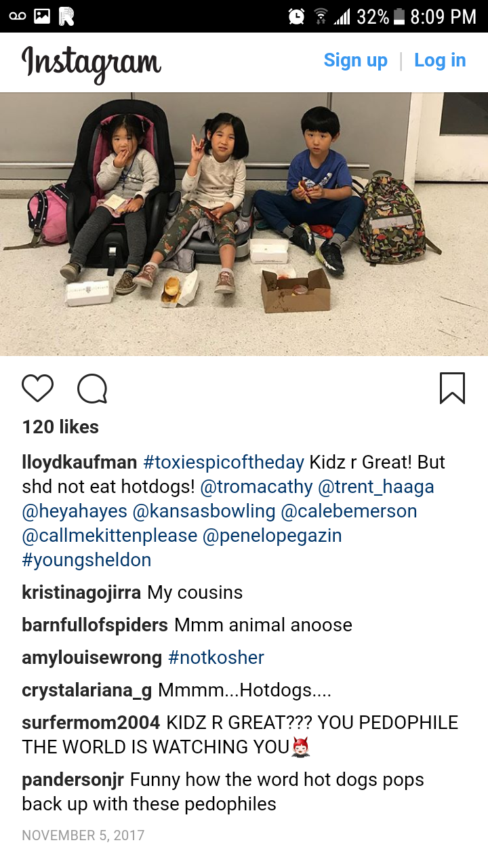This screenshot has width=488, height=868.
Task: Tap the Wi-Fi status icon
Action: click(321, 17)
